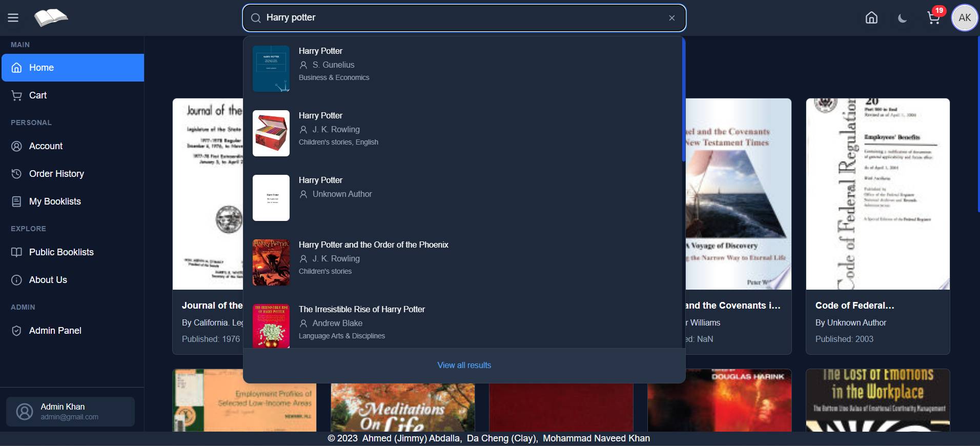Image resolution: width=980 pixels, height=446 pixels.
Task: Open Douglas Harink book cover
Action: (719, 400)
